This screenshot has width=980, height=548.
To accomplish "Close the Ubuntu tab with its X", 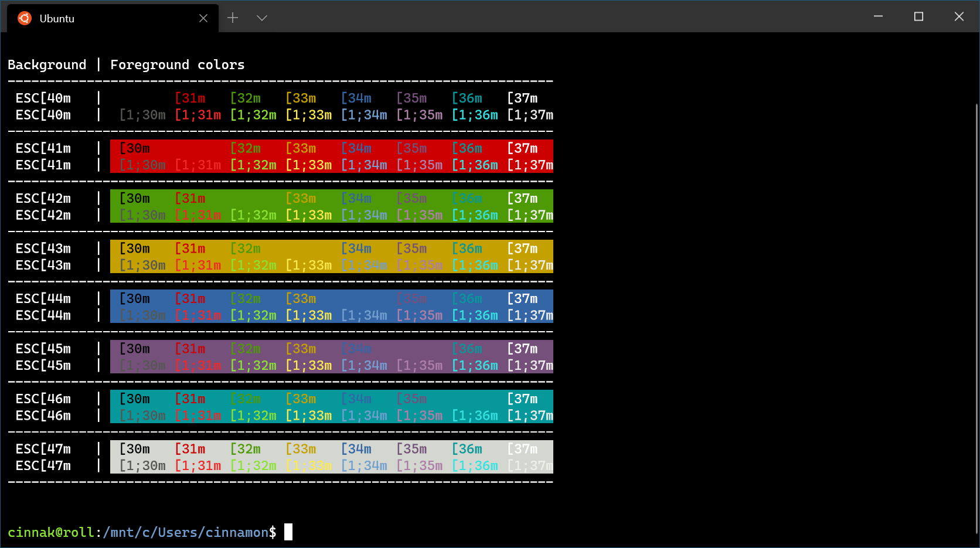I will pos(203,18).
